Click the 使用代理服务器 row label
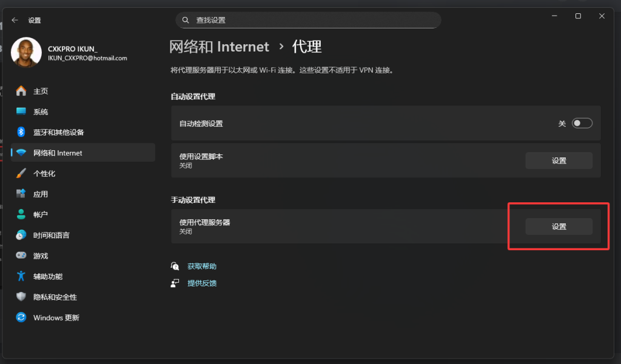This screenshot has width=621, height=364. (x=204, y=222)
